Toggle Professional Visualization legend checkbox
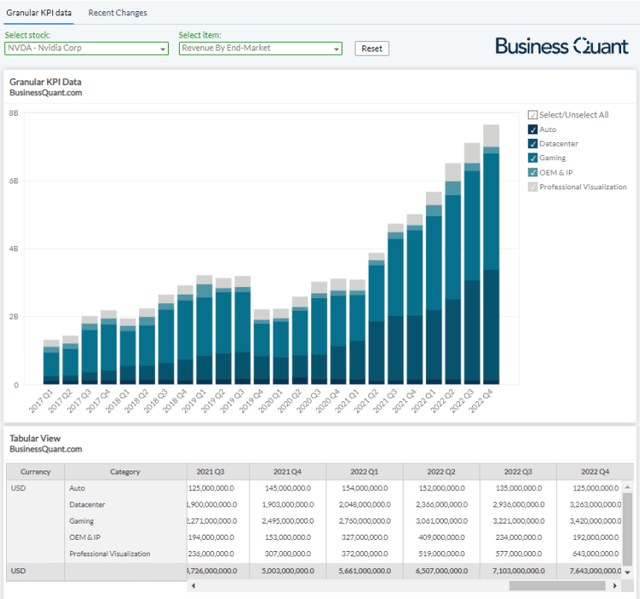The image size is (640, 599). pos(532,187)
